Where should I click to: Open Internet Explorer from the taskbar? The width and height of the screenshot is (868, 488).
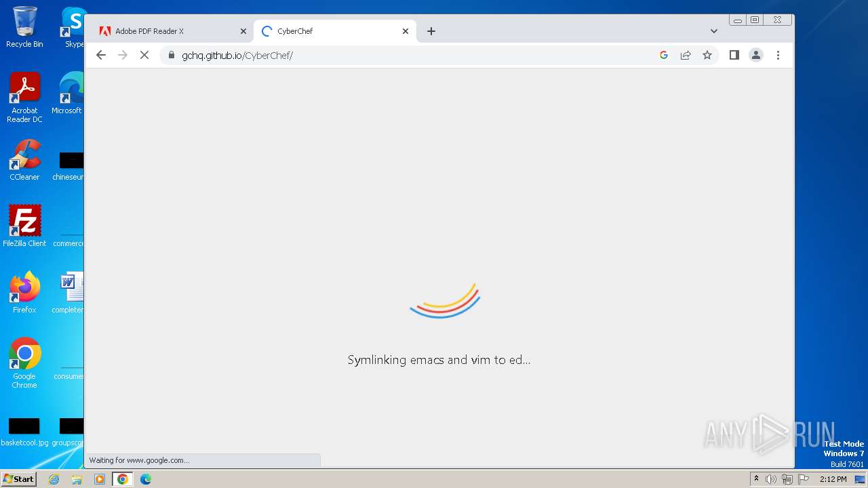coord(54,479)
